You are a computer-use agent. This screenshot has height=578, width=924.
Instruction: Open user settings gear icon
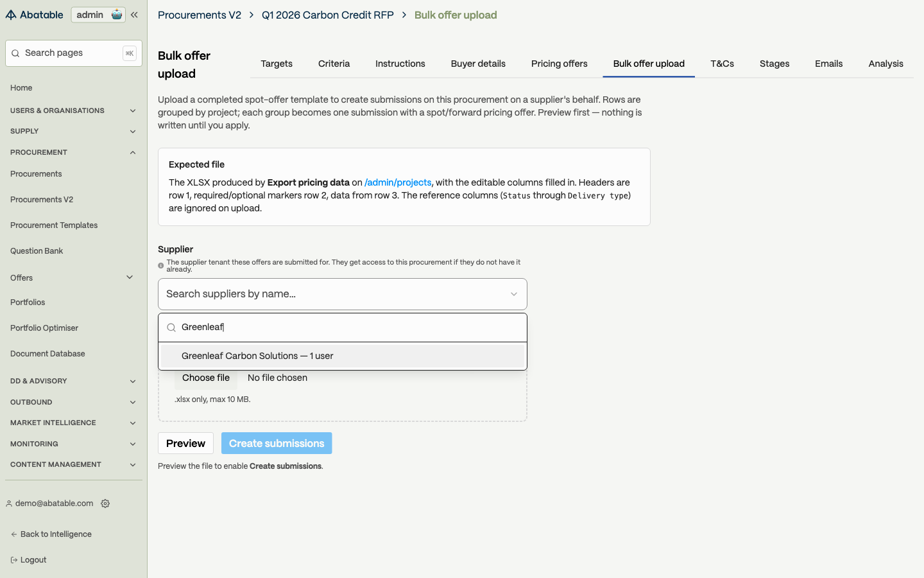pos(105,504)
